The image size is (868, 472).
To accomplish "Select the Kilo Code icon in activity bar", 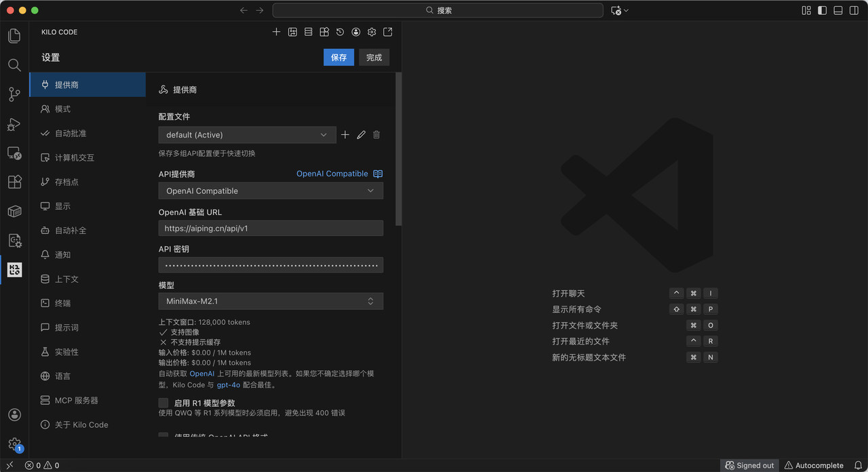I will 14,269.
